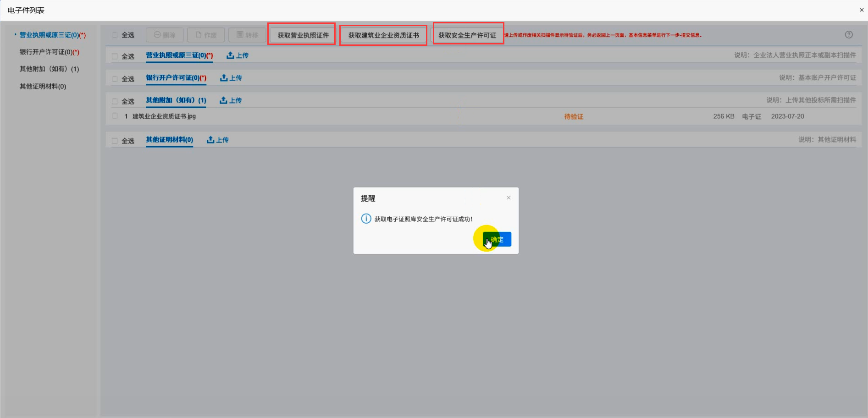This screenshot has height=418, width=868.
Task: Click the info icon in 提醒 dialog
Action: [366, 219]
